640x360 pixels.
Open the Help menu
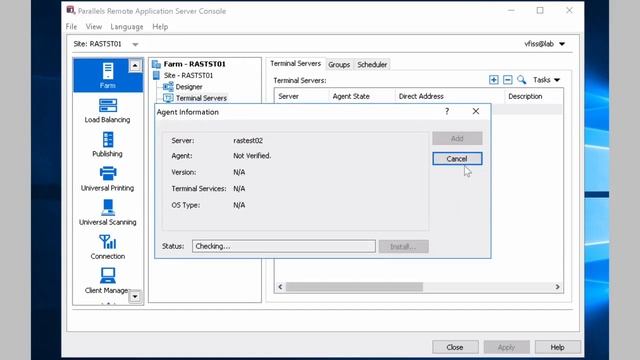tap(160, 27)
